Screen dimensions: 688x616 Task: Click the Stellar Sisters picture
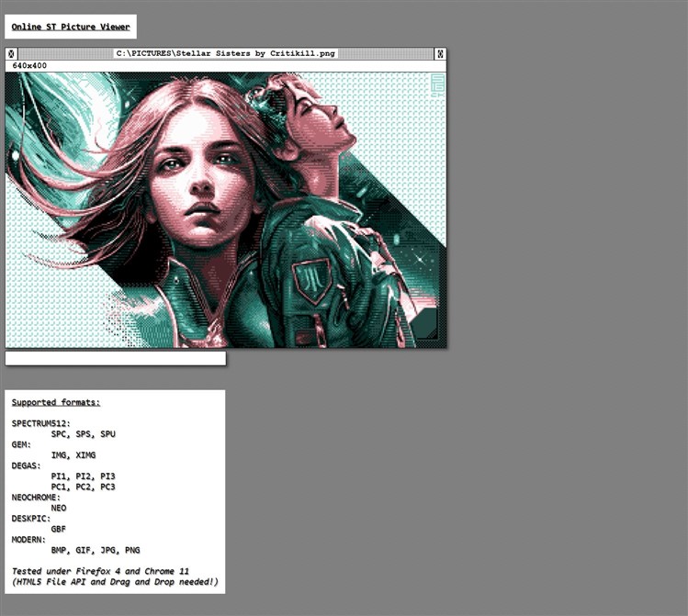226,210
